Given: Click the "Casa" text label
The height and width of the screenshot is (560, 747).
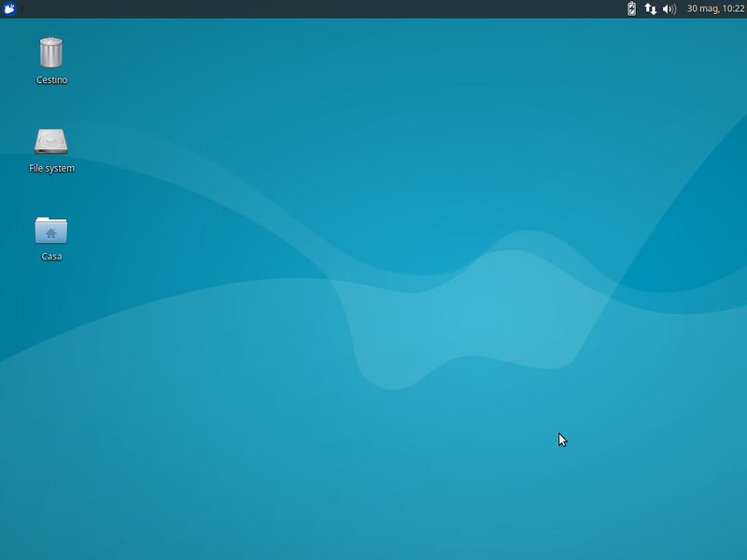Looking at the screenshot, I should (x=51, y=257).
